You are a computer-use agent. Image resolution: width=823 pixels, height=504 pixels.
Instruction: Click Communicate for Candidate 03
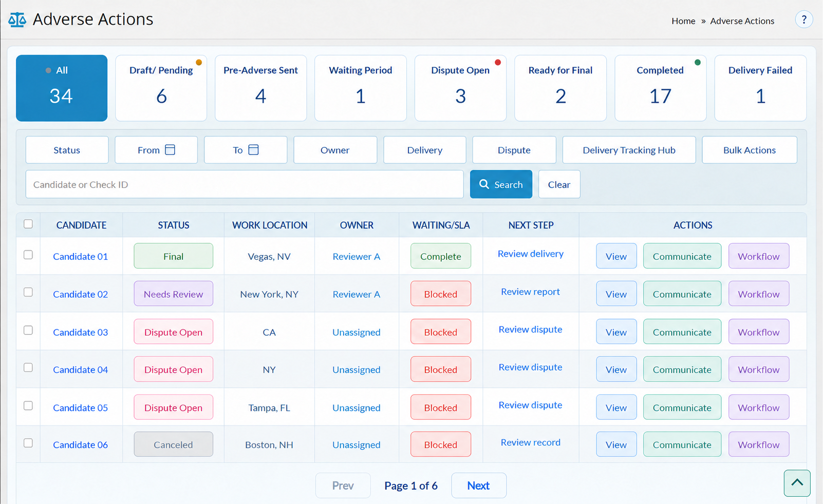pyautogui.click(x=682, y=332)
